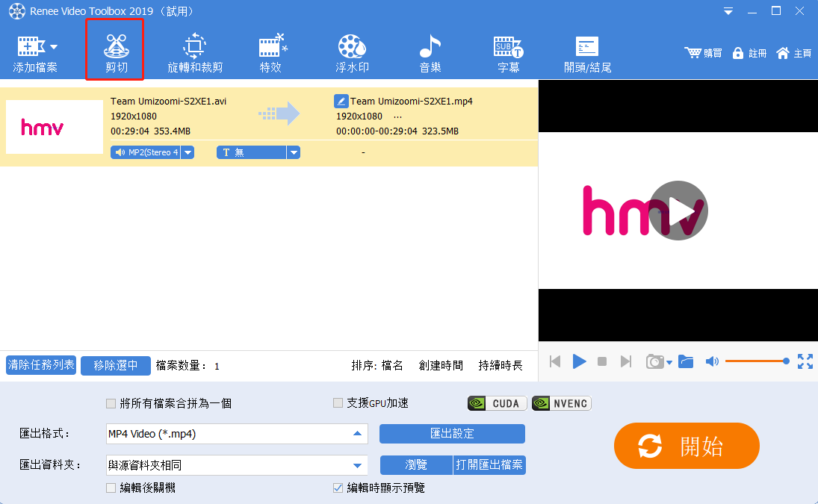
Task: Open the 開頭/結尾 intro/outro tool
Action: click(587, 53)
